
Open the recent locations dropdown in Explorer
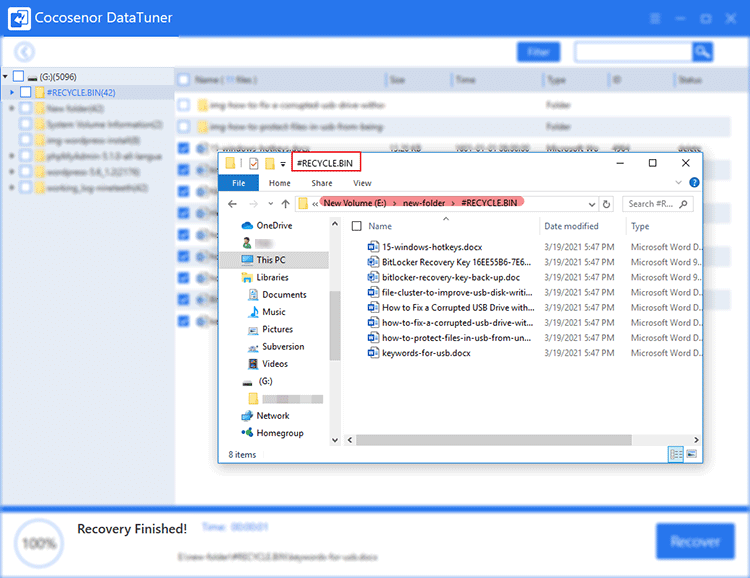(270, 204)
